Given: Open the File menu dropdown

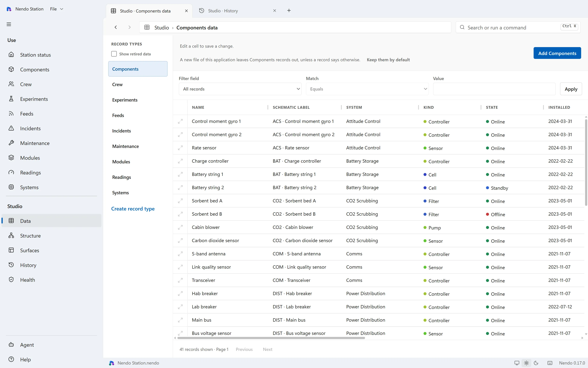Looking at the screenshot, I should point(57,9).
